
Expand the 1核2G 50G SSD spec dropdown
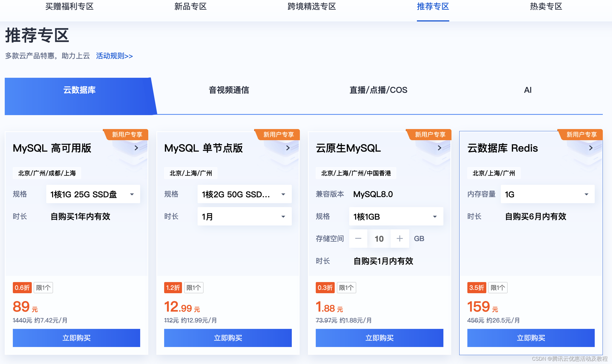coord(244,194)
